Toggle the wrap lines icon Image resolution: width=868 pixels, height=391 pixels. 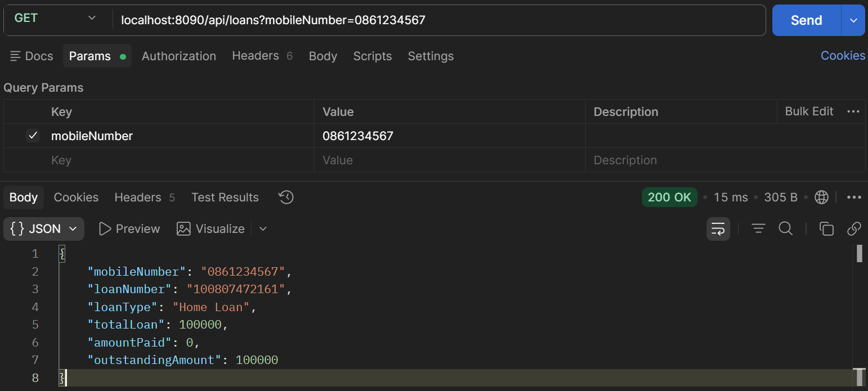718,229
